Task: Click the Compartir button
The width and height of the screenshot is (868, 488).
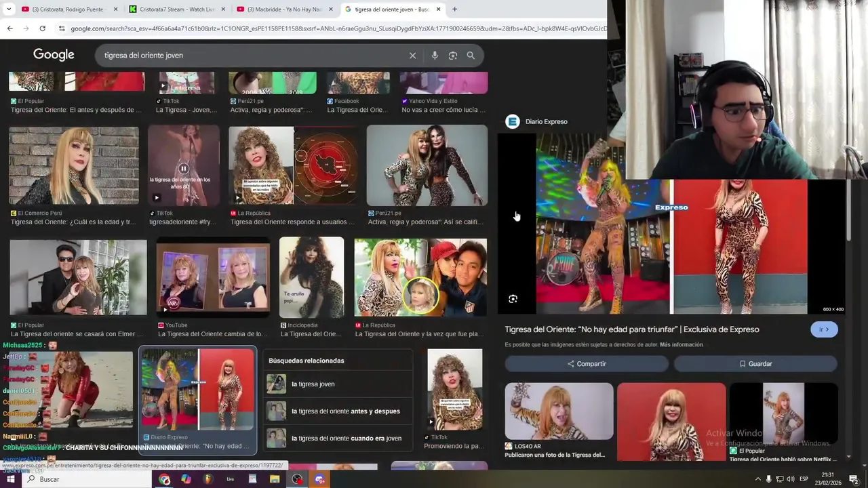Action: click(x=587, y=364)
